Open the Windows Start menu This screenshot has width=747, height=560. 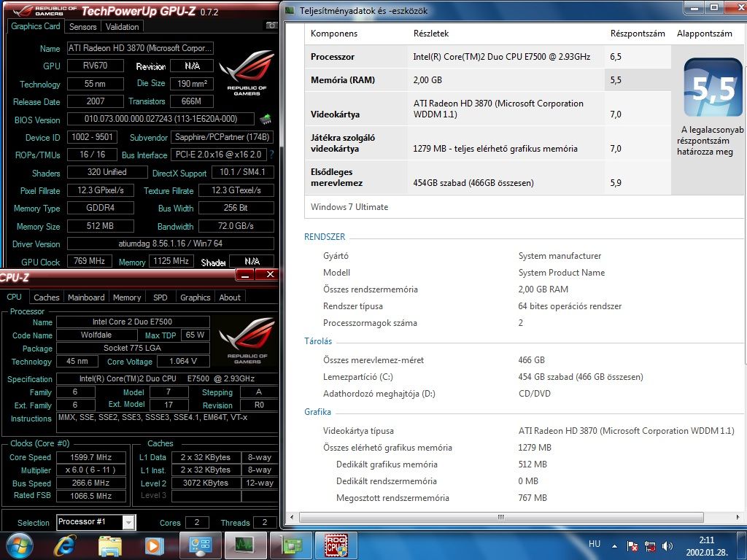tap(19, 545)
